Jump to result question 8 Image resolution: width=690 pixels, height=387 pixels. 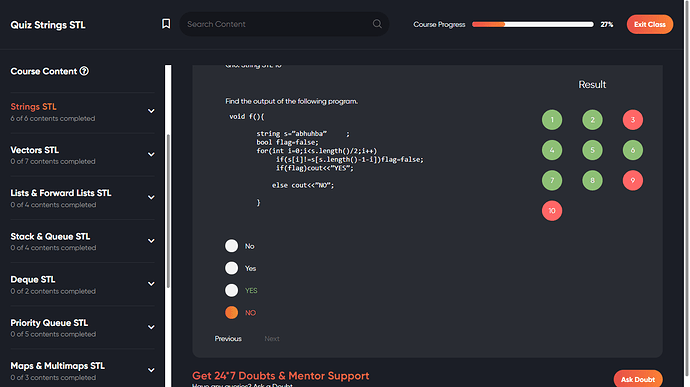tap(592, 181)
